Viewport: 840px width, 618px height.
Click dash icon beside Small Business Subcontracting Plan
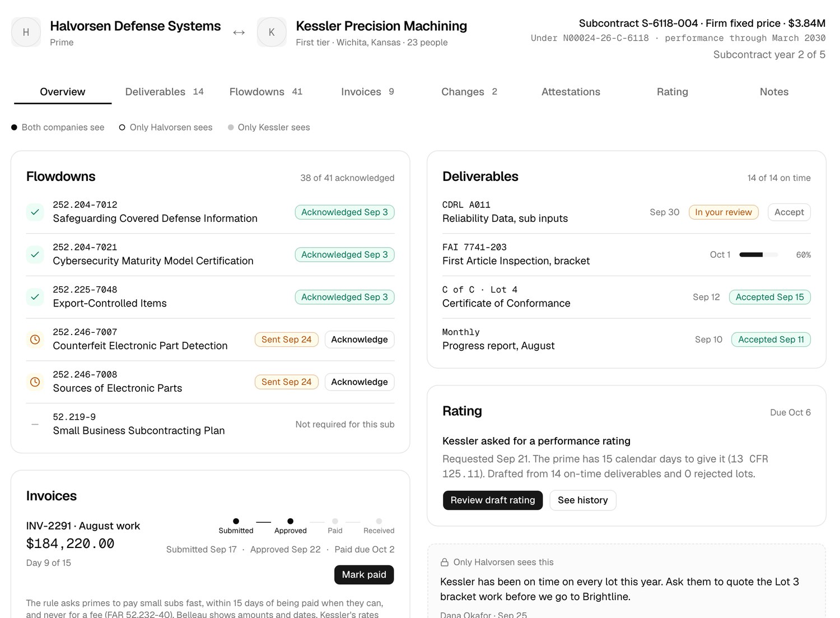[x=35, y=424]
